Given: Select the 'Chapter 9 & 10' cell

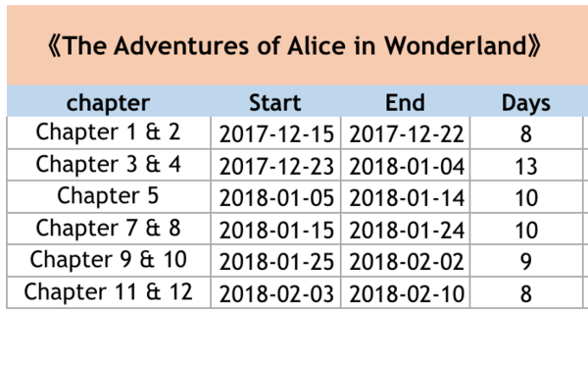Looking at the screenshot, I should tap(109, 260).
